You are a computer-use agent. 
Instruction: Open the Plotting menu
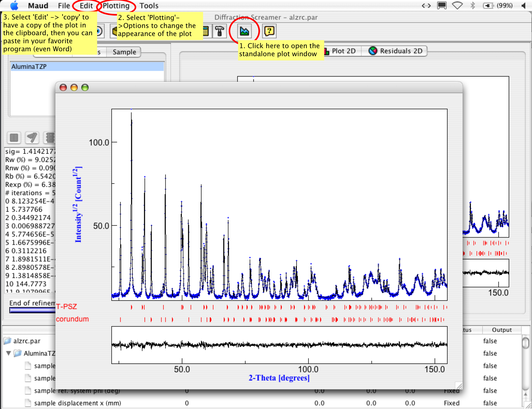point(116,5)
